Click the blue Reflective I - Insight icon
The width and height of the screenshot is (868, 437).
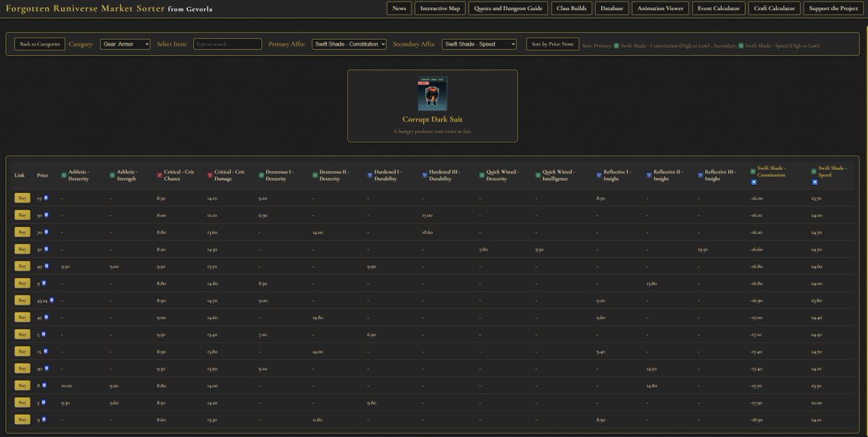[599, 175]
